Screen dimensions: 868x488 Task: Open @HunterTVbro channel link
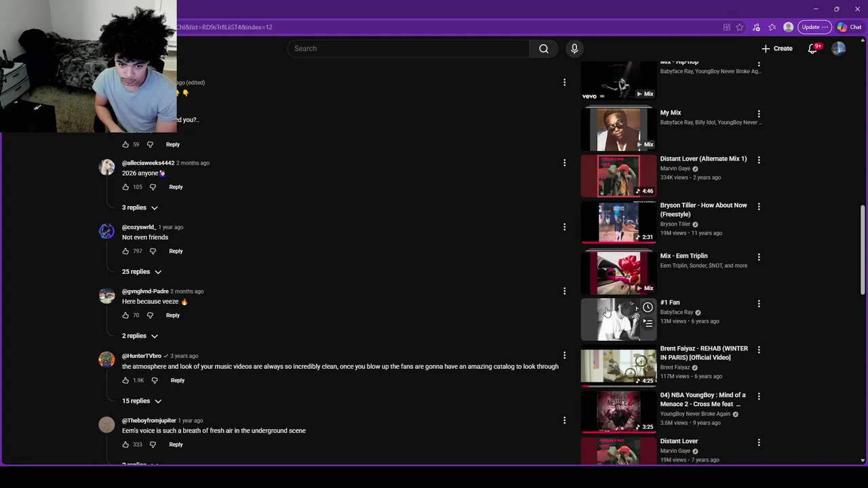tap(142, 356)
